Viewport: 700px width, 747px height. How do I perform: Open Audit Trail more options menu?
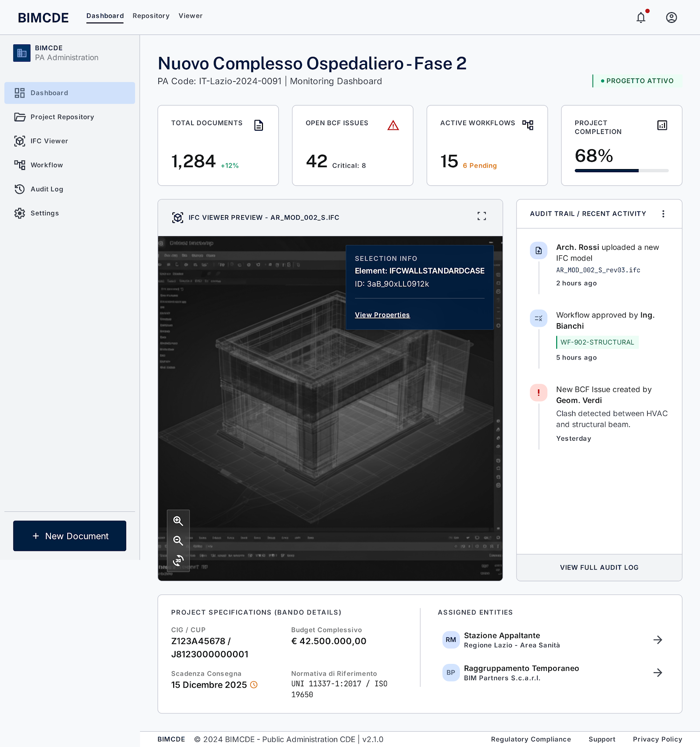663,214
